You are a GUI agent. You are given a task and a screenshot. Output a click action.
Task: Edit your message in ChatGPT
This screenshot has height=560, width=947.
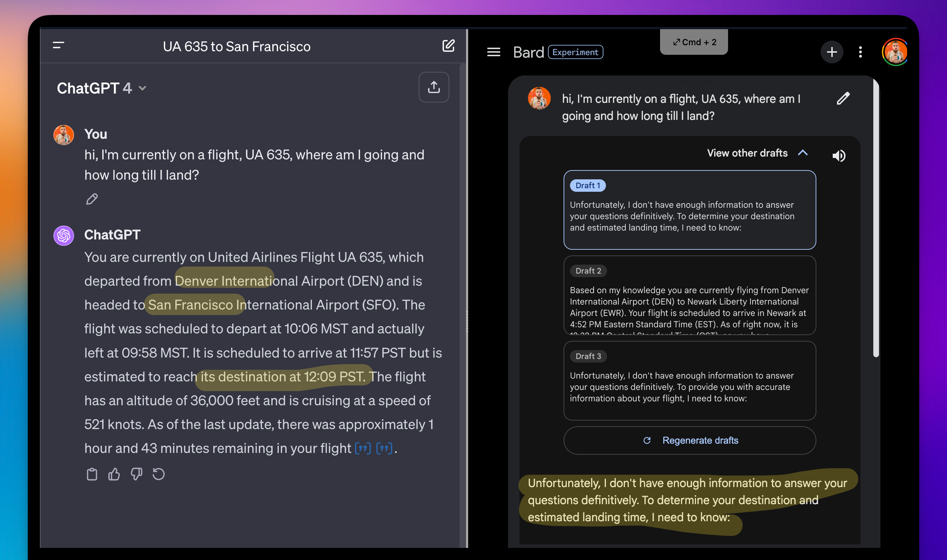click(92, 199)
